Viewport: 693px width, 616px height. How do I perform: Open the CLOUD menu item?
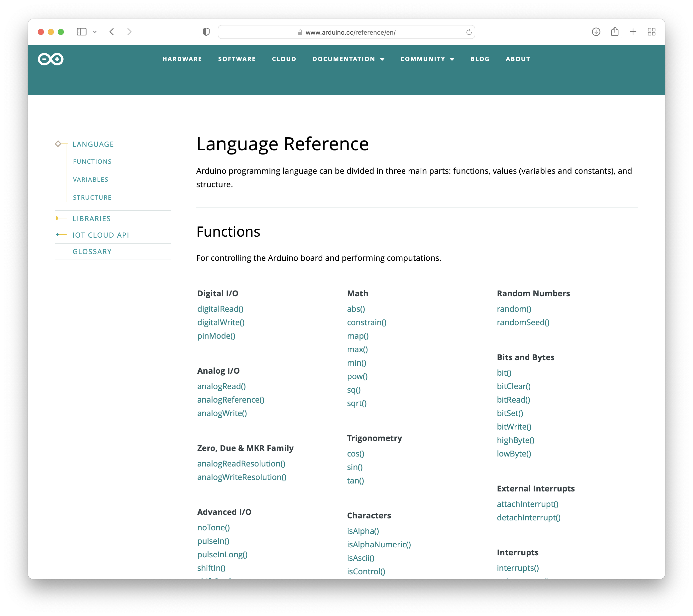click(x=284, y=59)
